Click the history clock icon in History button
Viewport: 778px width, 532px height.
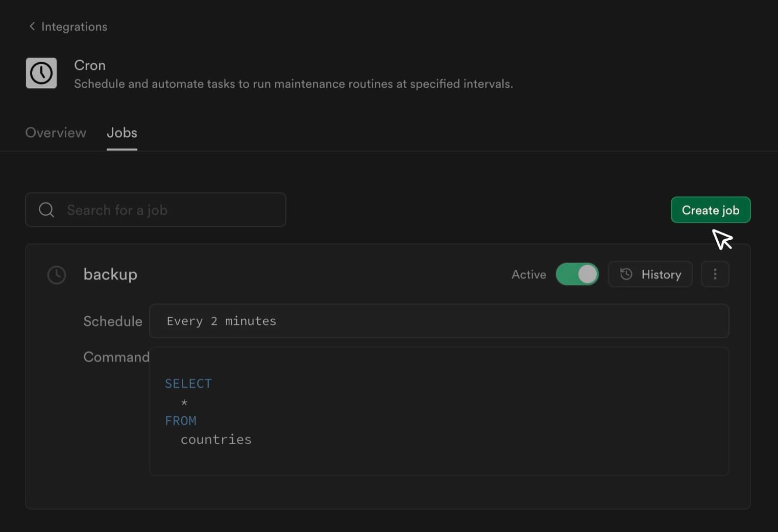pyautogui.click(x=626, y=274)
